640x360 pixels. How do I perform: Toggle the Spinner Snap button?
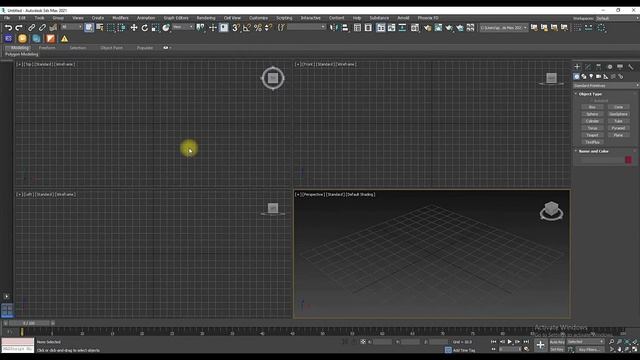point(269,28)
